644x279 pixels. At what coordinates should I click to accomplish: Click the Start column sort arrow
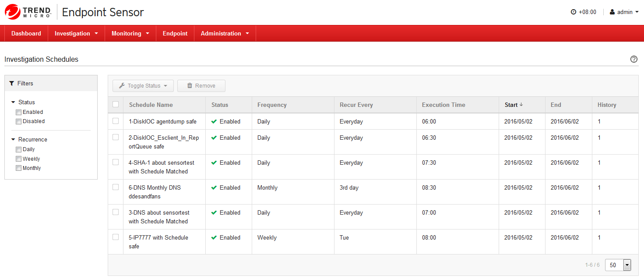tap(521, 105)
